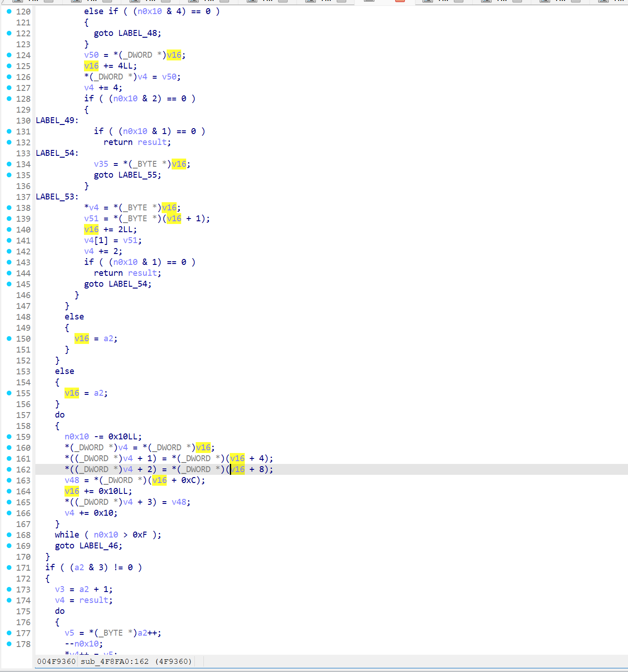Select variable v35 on line 134
Viewport: 628px width, 672px height.
coord(101,164)
